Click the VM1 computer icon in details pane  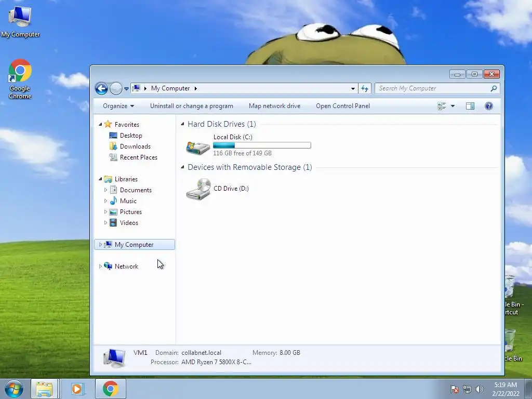[x=114, y=357]
